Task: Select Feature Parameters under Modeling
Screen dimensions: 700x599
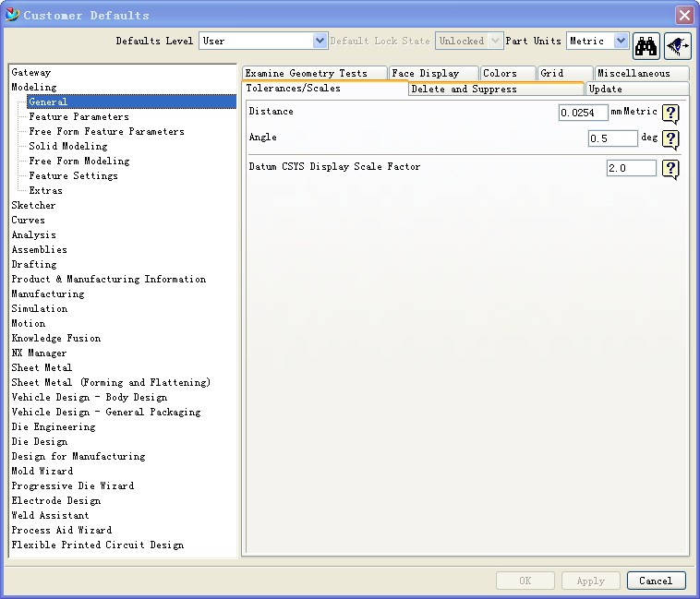Action: point(79,116)
